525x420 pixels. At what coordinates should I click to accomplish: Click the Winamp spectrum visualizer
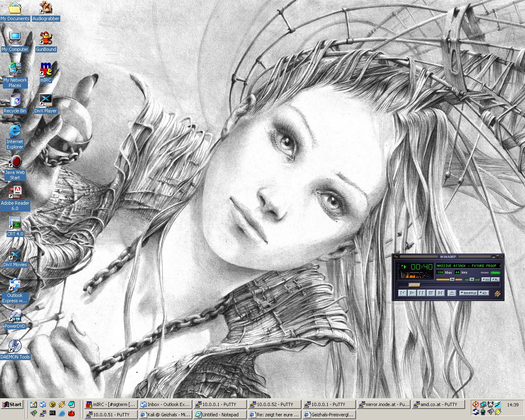point(415,274)
